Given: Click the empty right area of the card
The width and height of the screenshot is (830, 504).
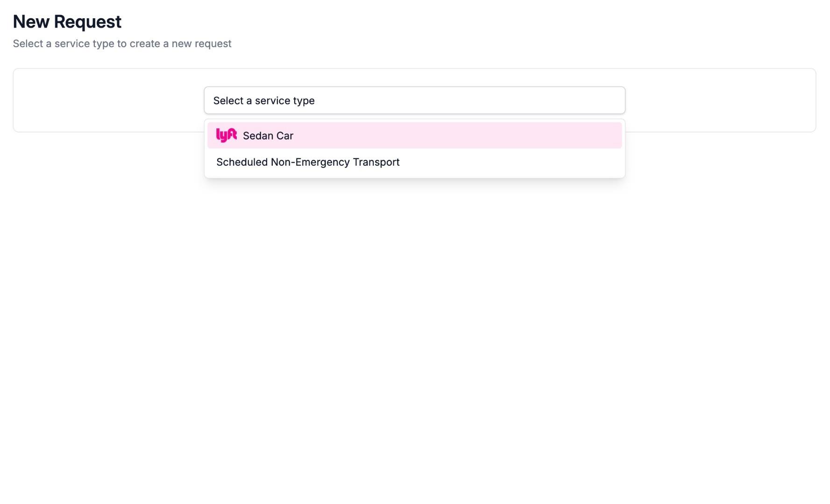Looking at the screenshot, I should (x=722, y=100).
